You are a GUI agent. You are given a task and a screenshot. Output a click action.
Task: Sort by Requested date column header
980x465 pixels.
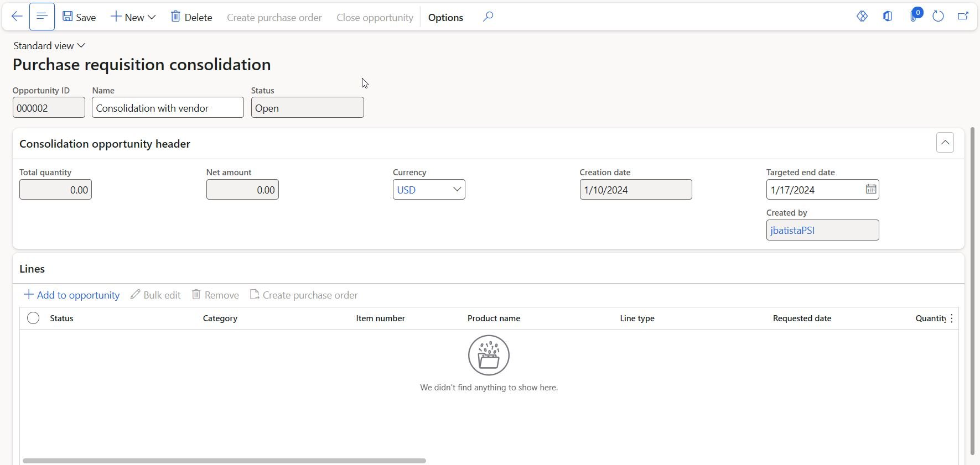point(802,318)
